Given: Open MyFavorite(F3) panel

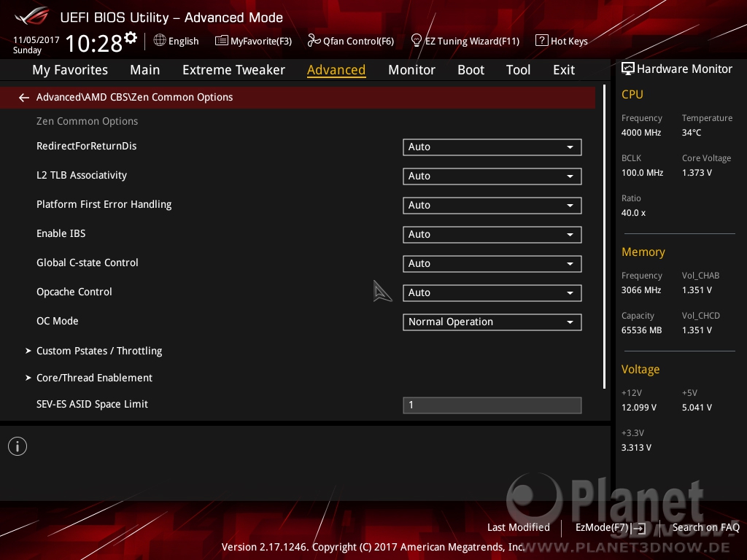Looking at the screenshot, I should 253,41.
